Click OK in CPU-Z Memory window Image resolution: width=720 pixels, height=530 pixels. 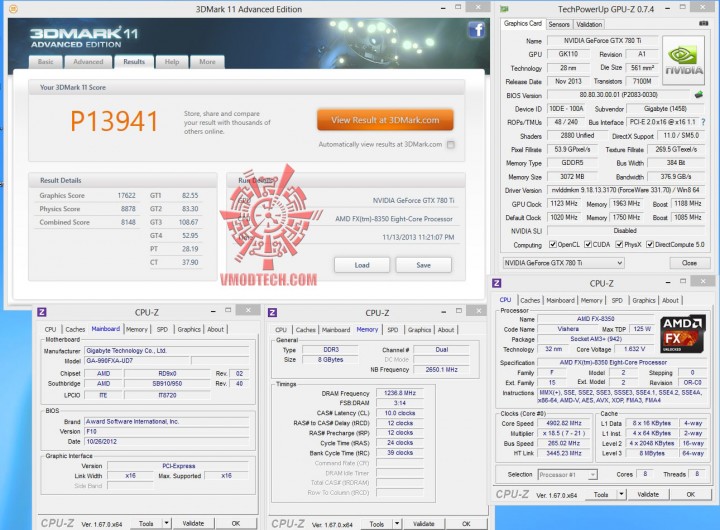coord(466,524)
